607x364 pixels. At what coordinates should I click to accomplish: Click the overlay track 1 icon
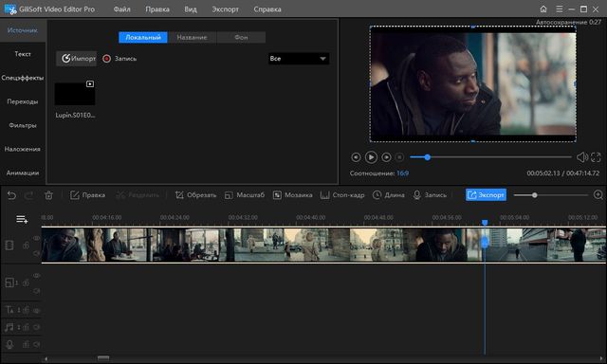10,282
